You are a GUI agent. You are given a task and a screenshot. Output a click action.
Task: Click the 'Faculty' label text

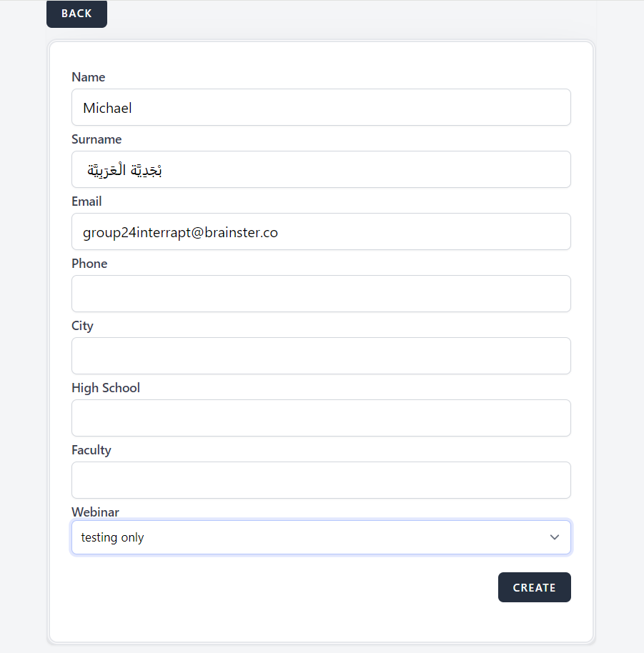click(91, 450)
